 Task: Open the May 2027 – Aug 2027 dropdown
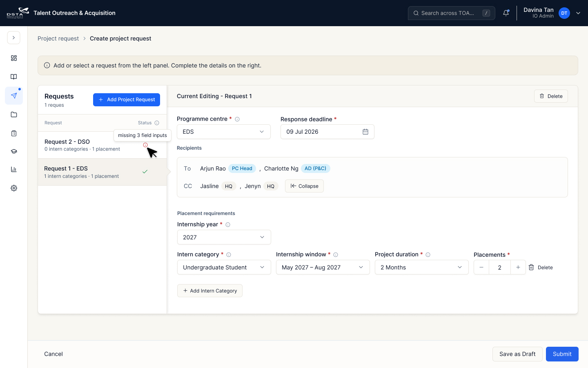[323, 267]
